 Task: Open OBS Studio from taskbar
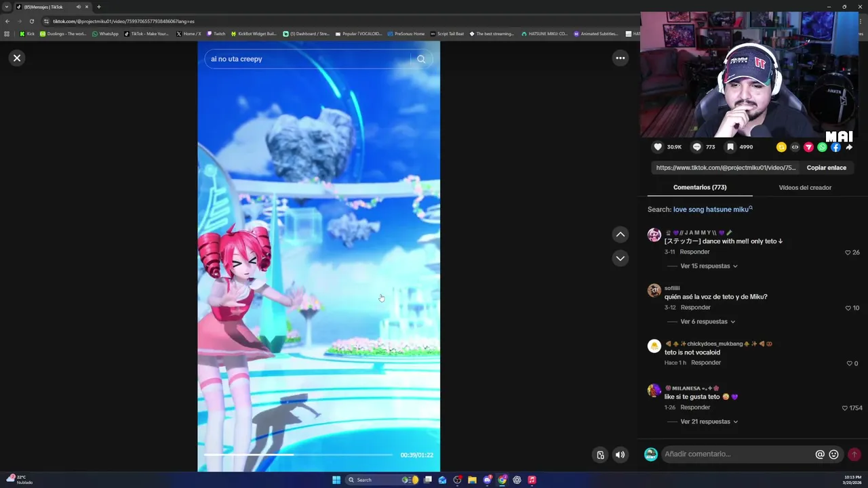coord(457,480)
